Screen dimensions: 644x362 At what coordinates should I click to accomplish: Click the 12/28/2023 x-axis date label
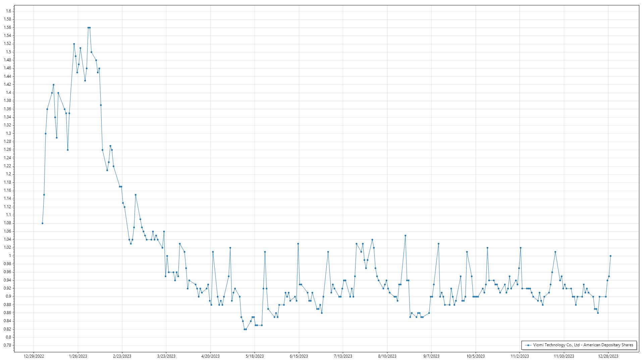coord(608,356)
